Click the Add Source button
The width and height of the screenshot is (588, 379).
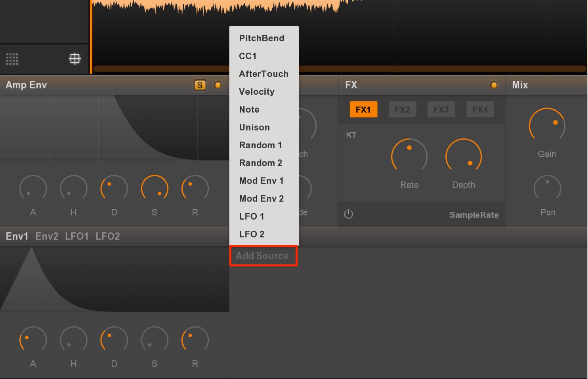coord(263,256)
